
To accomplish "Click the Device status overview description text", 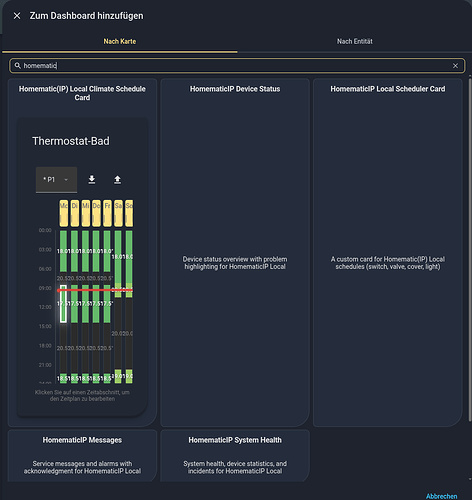I will click(x=235, y=263).
